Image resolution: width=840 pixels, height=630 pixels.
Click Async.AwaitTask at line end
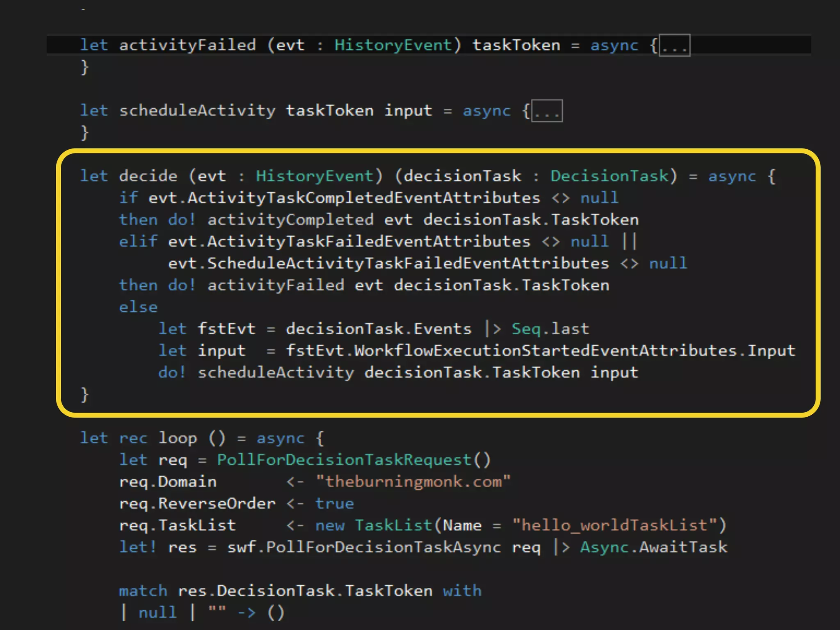pos(653,547)
